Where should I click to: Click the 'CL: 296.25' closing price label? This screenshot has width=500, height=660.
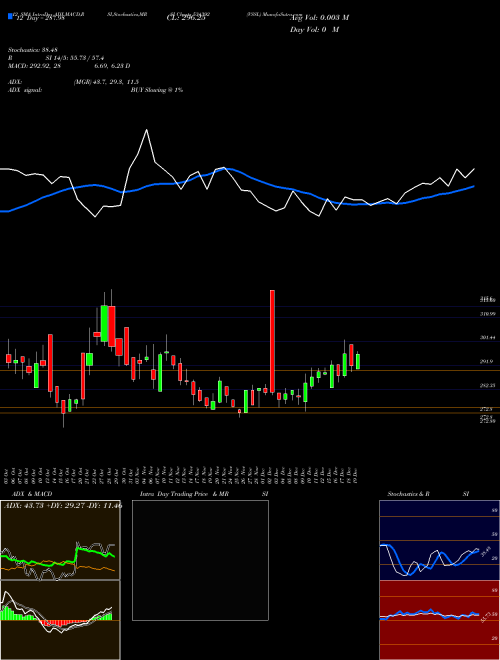pos(186,18)
